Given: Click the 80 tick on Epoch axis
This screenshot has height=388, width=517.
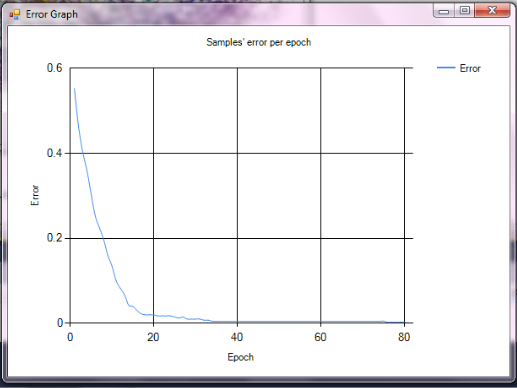Looking at the screenshot, I should 404,337.
